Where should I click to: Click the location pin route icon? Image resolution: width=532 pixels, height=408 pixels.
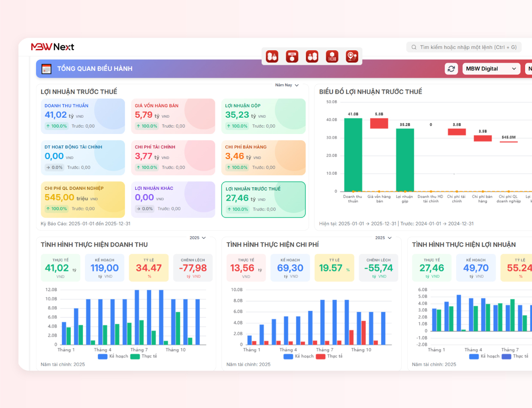[352, 56]
